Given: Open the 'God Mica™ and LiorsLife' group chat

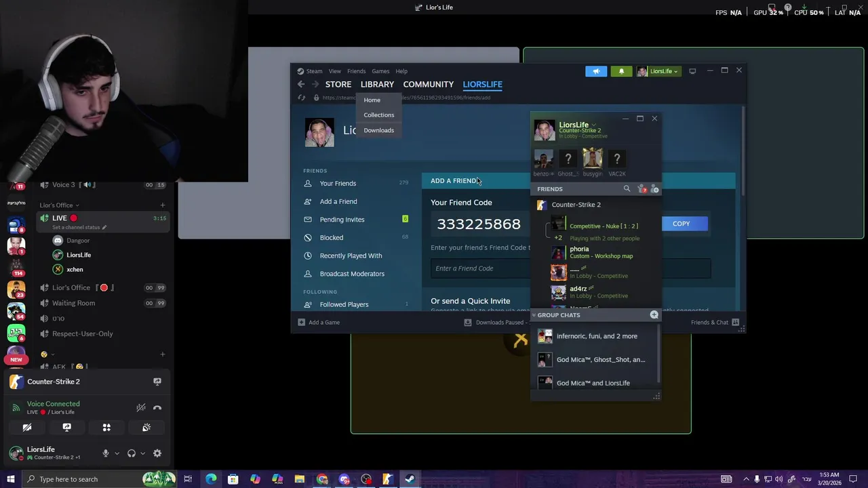Looking at the screenshot, I should point(594,383).
